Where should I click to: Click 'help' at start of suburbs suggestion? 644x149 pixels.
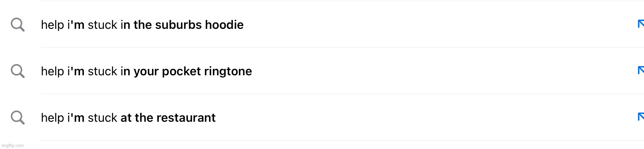52,26
